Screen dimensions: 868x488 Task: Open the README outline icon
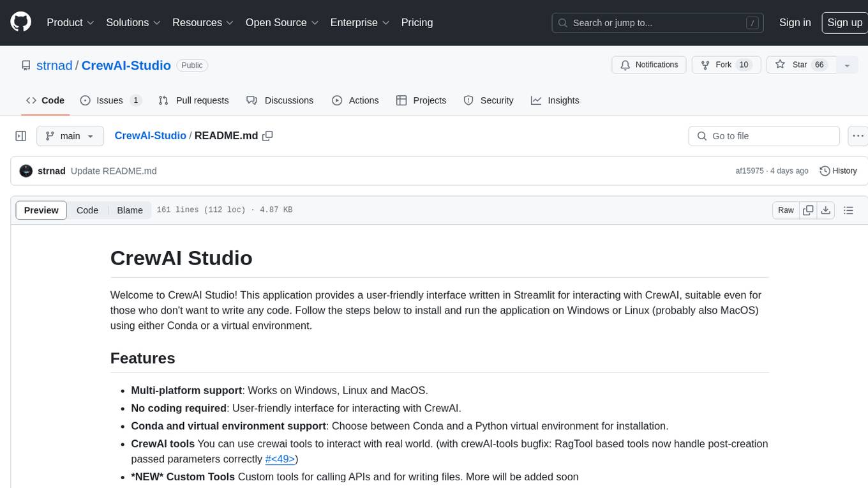(x=848, y=210)
